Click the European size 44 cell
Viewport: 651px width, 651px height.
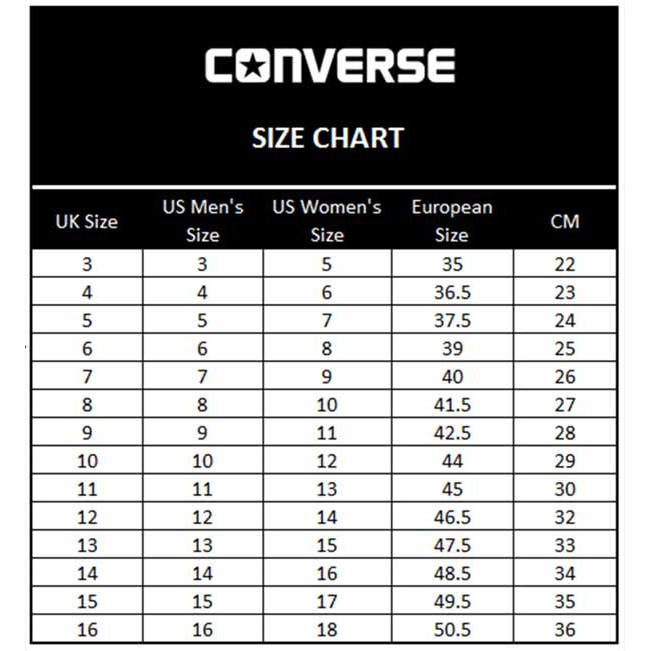pyautogui.click(x=452, y=461)
